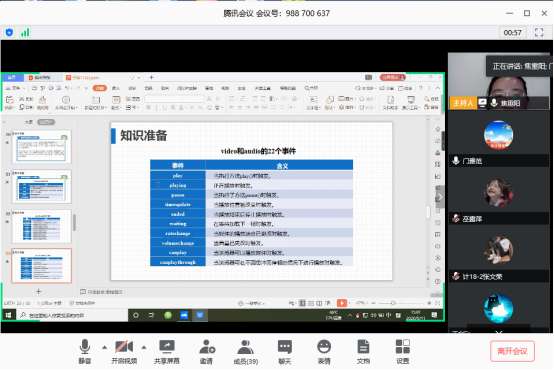Select the second slide thumbnail in WPS panel
554x370 pixels.
coord(41,187)
